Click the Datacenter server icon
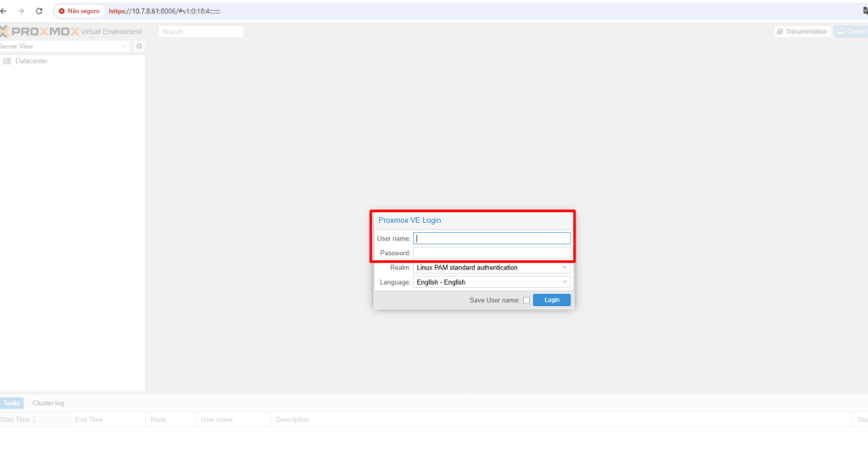868x456 pixels. point(7,61)
